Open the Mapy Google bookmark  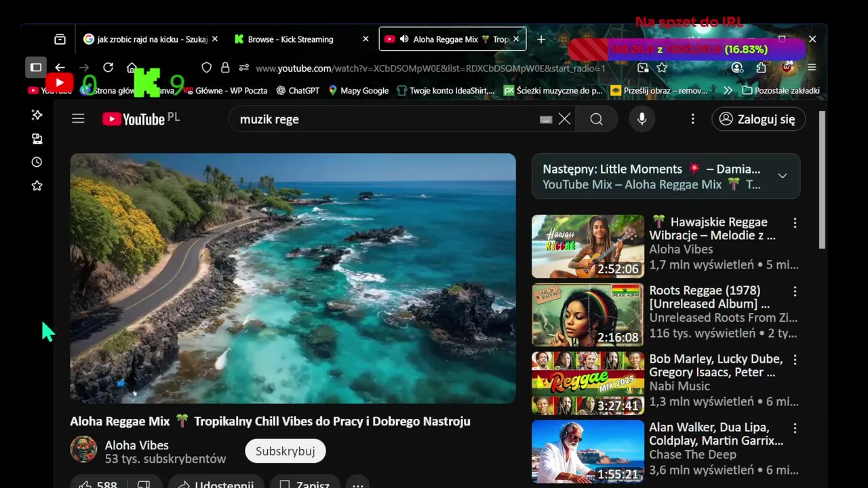tap(358, 90)
